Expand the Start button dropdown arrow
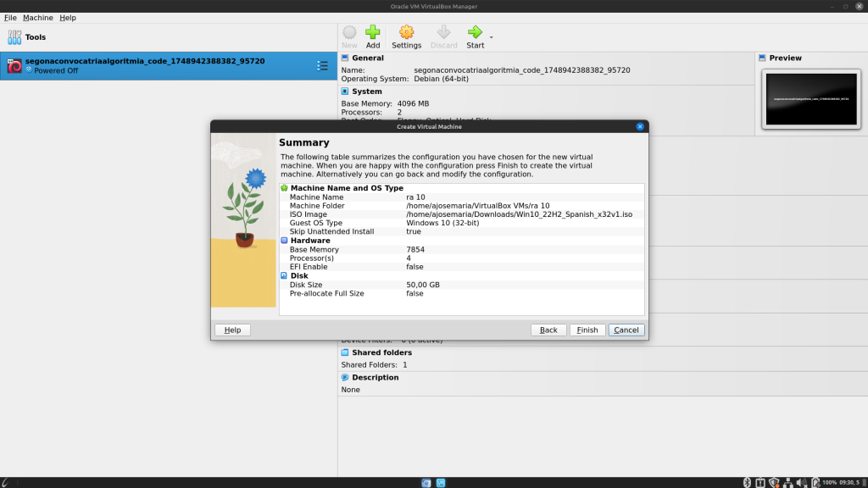The width and height of the screenshot is (868, 488). (x=491, y=37)
